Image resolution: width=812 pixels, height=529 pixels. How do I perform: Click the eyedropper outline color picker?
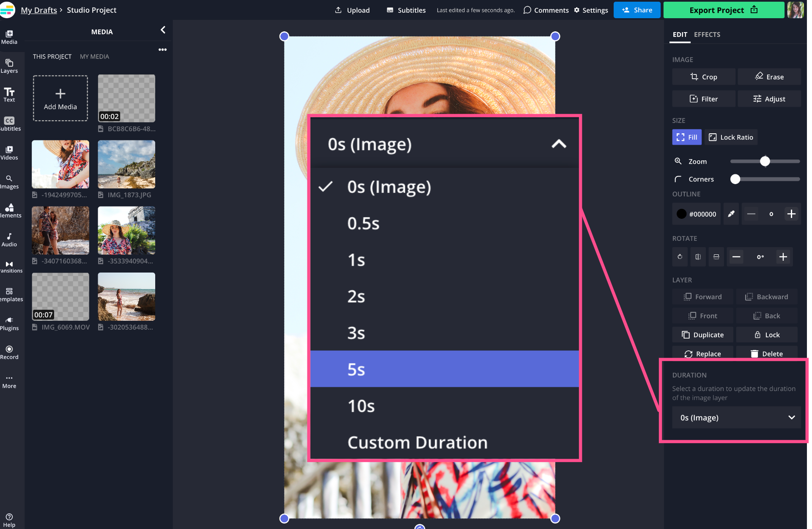tap(731, 214)
